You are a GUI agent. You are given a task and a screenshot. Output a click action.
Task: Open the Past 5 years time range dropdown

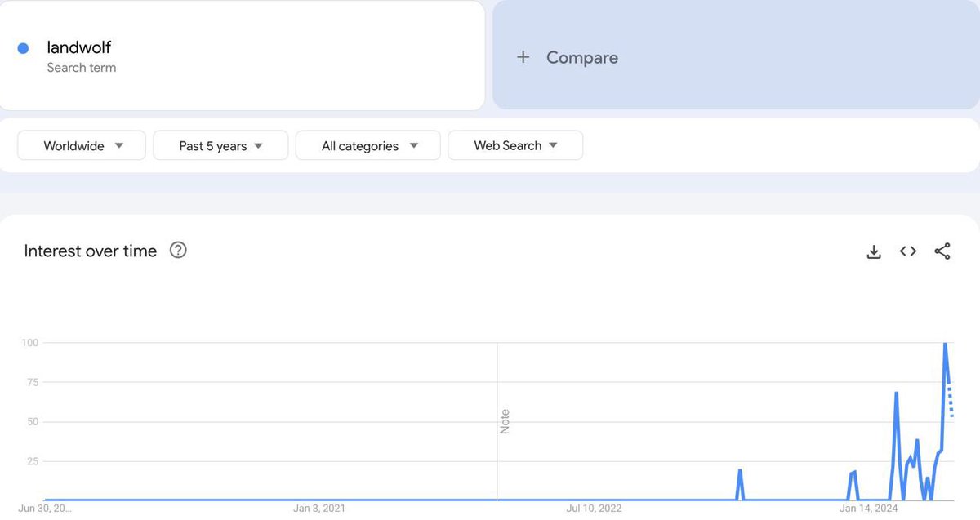220,145
